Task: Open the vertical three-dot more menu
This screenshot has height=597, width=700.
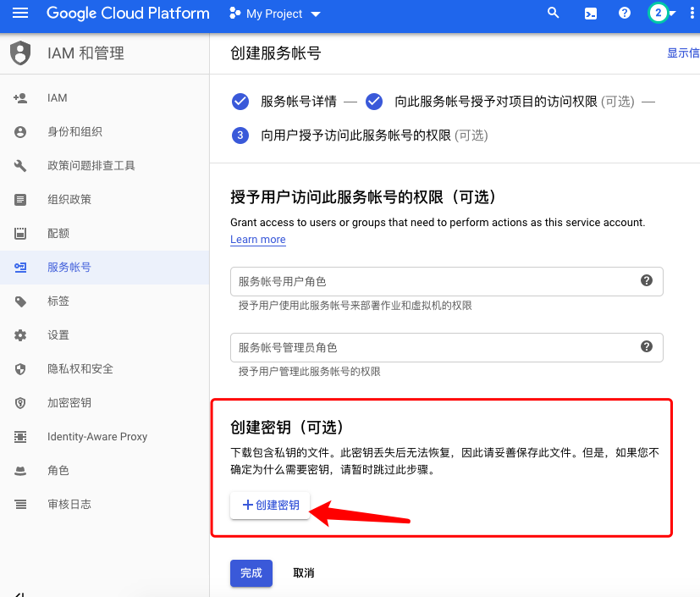Action: click(x=692, y=14)
